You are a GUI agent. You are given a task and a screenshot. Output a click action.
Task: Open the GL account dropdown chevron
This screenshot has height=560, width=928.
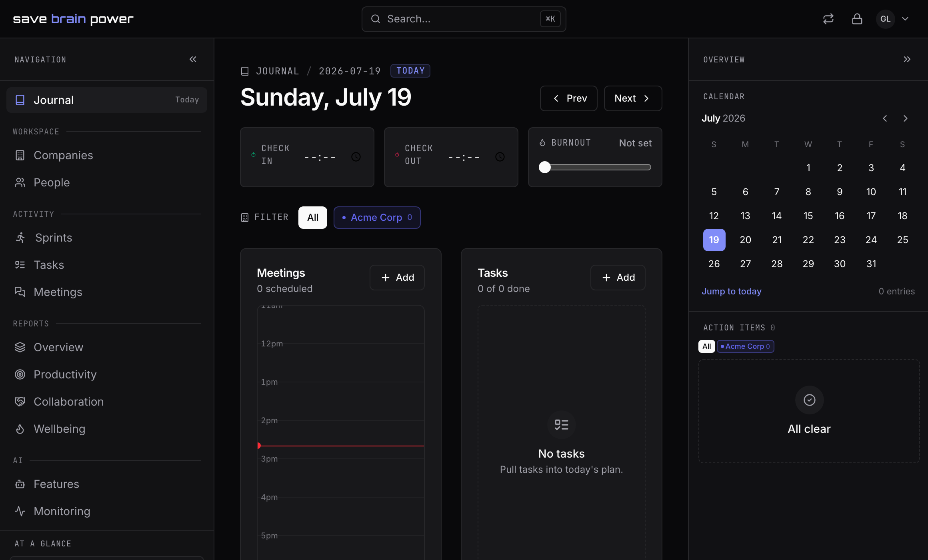tap(905, 19)
